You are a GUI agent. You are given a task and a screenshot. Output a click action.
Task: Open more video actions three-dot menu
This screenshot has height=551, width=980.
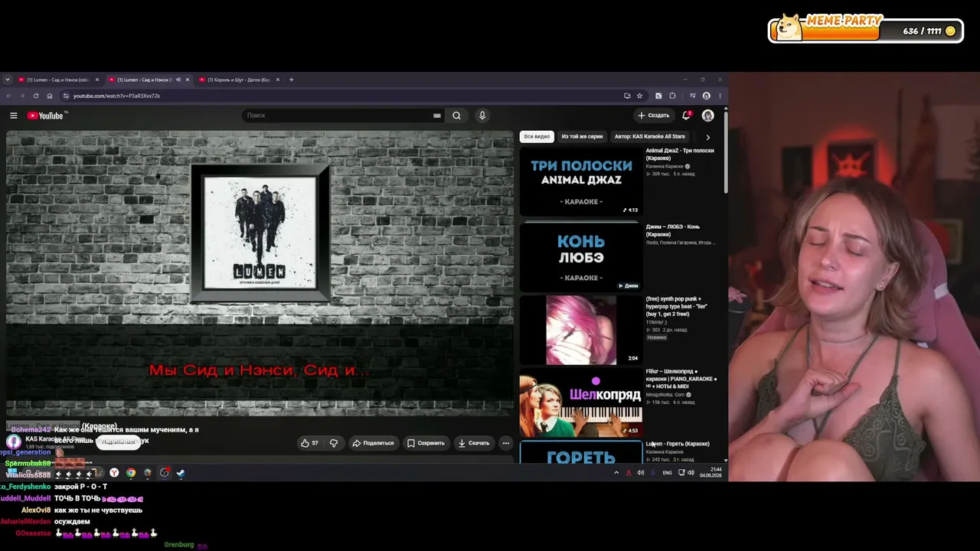(x=505, y=443)
